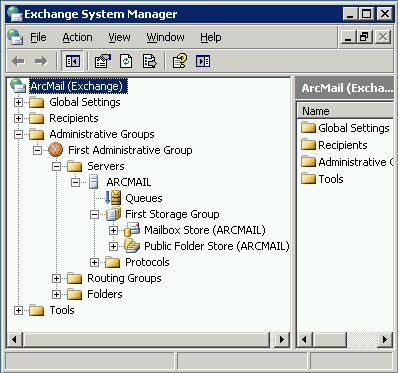Click the ARCMAIL server icon
Image resolution: width=398 pixels, height=373 pixels.
point(94,182)
